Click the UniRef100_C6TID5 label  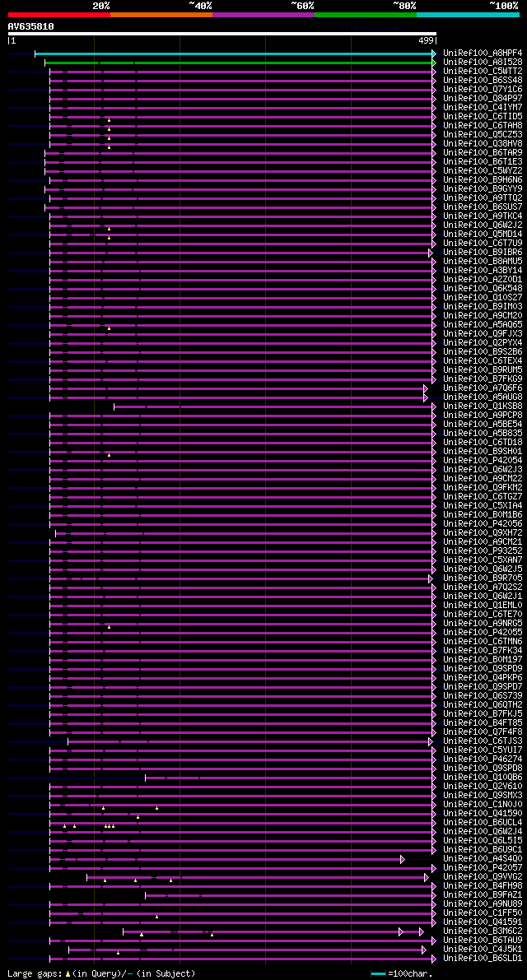click(483, 117)
